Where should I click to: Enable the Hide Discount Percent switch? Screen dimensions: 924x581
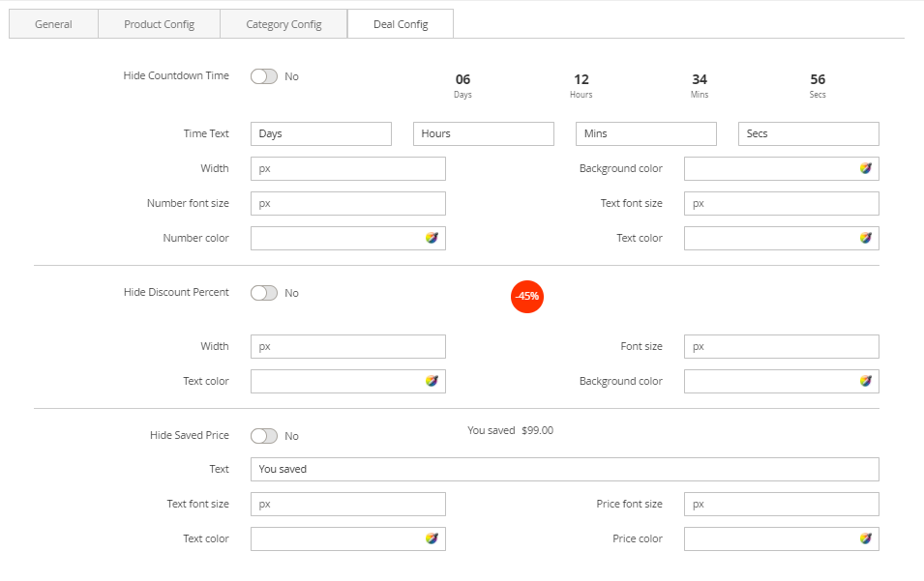(x=264, y=293)
